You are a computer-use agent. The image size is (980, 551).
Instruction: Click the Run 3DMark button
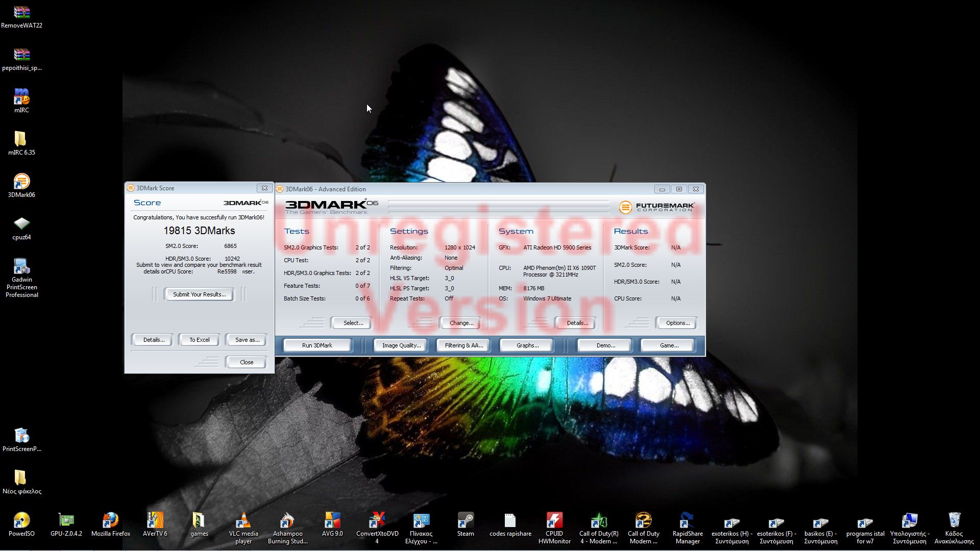pyautogui.click(x=317, y=345)
